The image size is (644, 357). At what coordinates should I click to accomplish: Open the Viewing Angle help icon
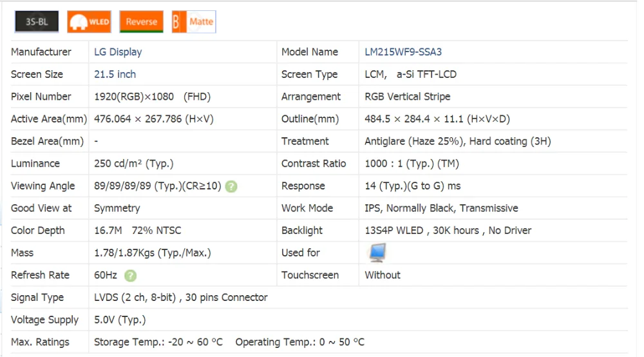[231, 186]
